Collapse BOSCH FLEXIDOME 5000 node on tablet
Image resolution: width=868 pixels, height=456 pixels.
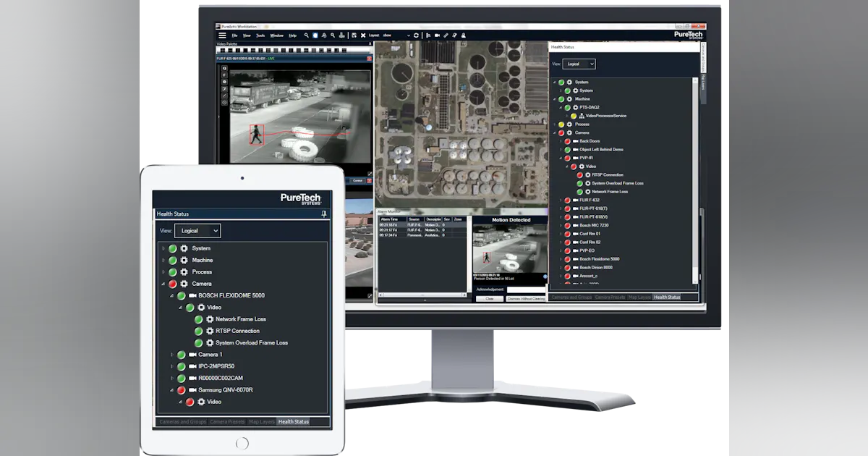click(x=171, y=295)
